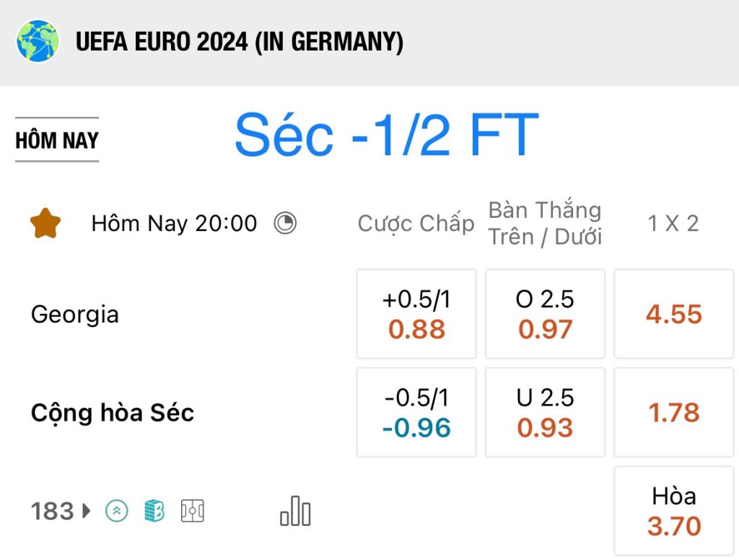
Task: Click the blue bet builder icon
Action: 154,511
